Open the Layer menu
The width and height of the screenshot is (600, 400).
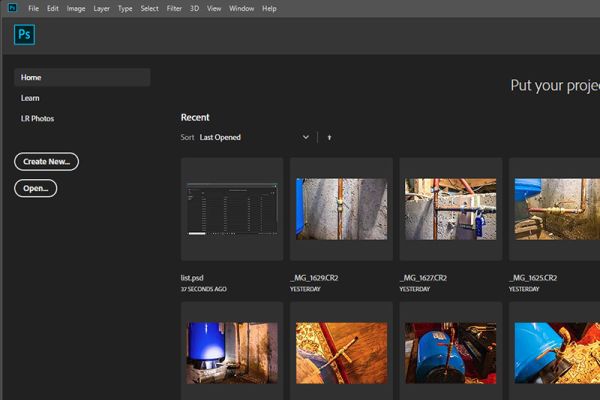[x=101, y=8]
